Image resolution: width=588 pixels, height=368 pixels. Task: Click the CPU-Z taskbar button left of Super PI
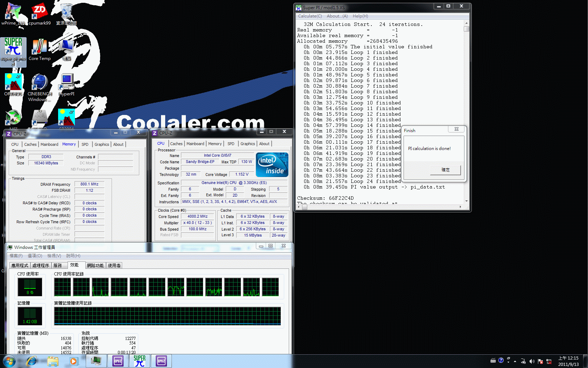118,361
